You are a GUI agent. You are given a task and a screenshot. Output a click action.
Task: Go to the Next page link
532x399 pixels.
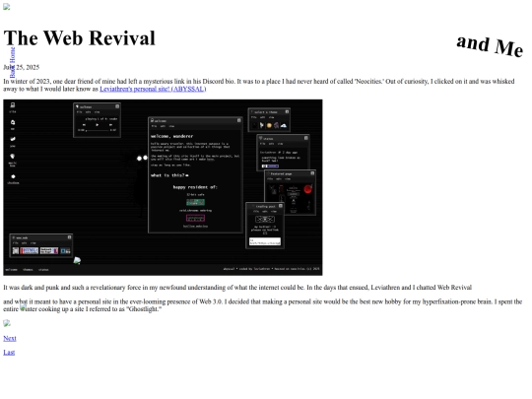click(x=10, y=338)
